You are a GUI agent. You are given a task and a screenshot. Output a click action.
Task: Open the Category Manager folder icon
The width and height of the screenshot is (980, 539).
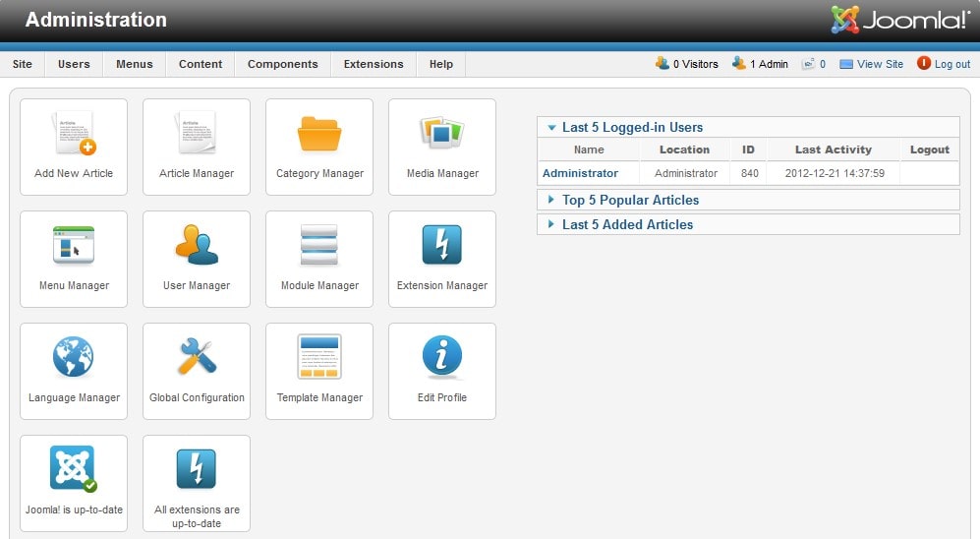click(x=319, y=133)
